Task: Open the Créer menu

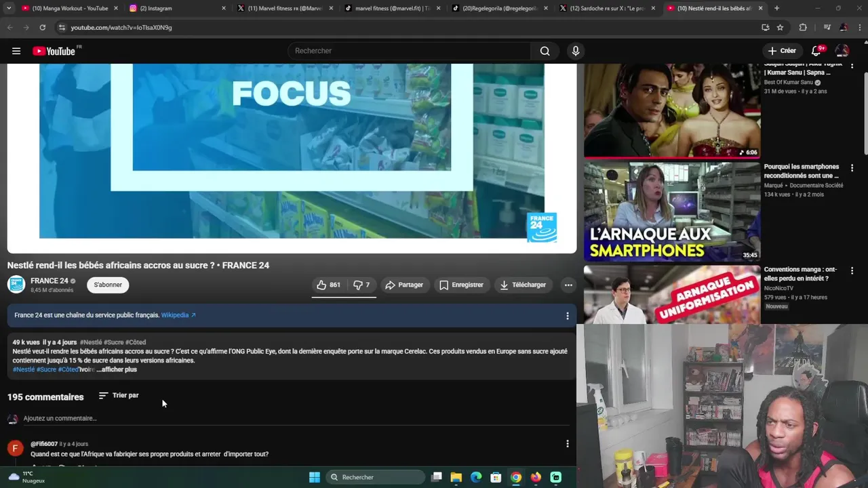Action: (x=782, y=51)
